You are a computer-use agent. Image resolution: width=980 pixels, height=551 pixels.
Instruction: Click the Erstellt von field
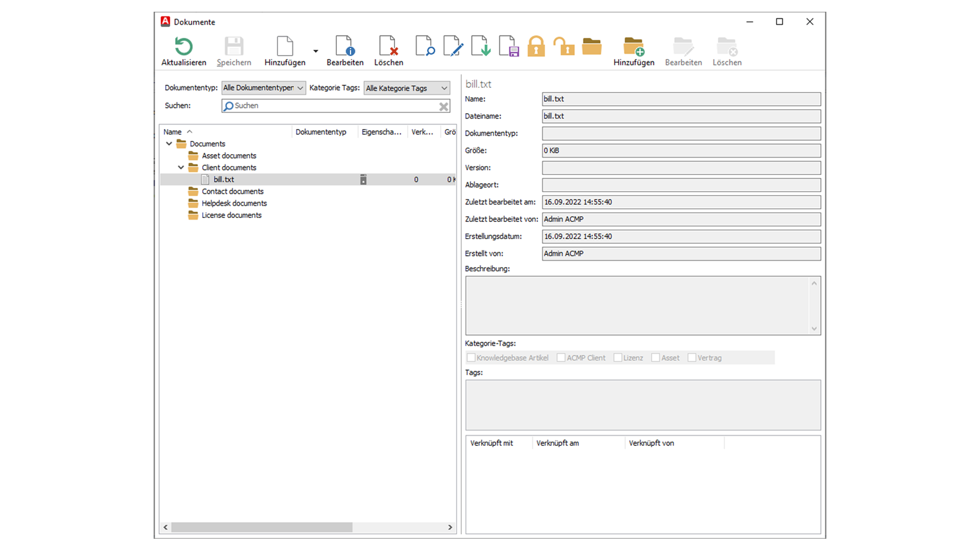click(681, 254)
